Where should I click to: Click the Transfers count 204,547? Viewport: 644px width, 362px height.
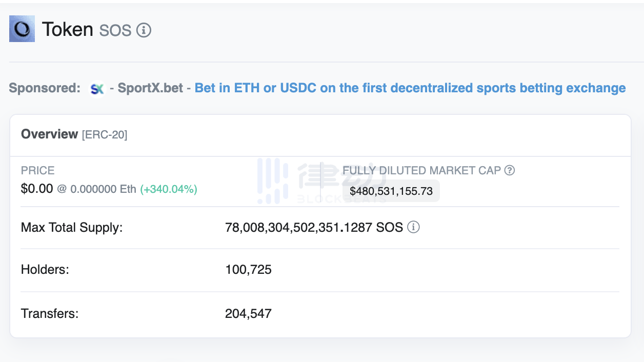coord(248,313)
